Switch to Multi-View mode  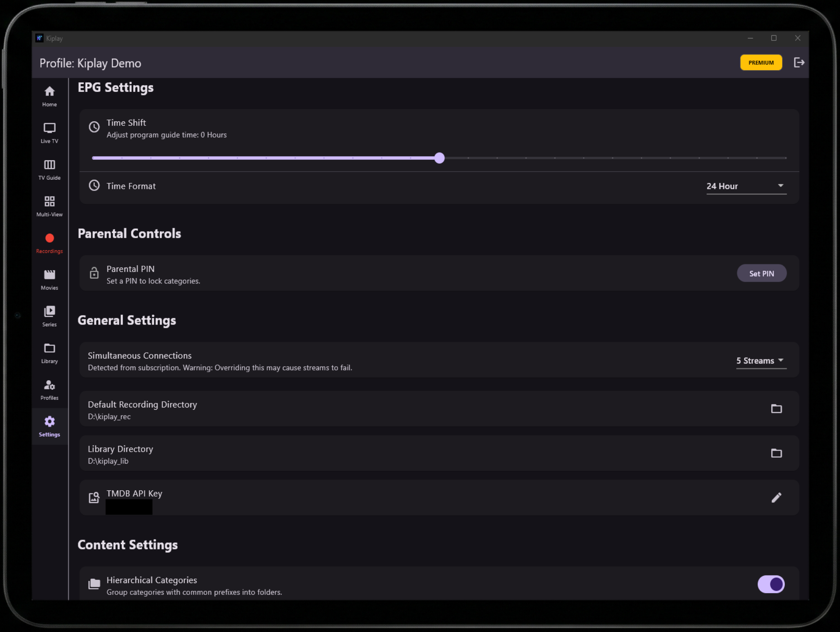pos(49,206)
